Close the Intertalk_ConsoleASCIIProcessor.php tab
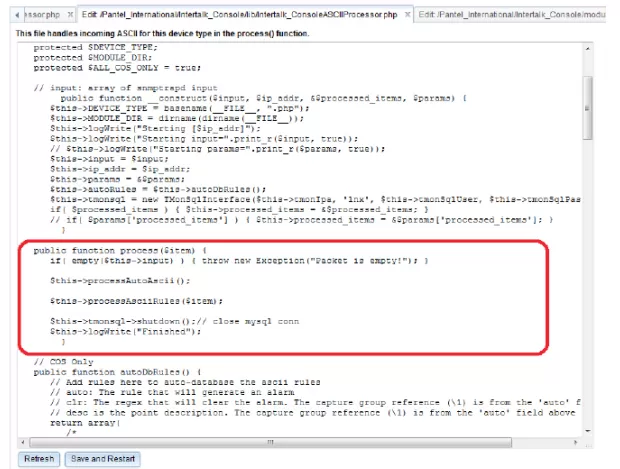Image resolution: width=620 pixels, height=469 pixels. point(408,15)
